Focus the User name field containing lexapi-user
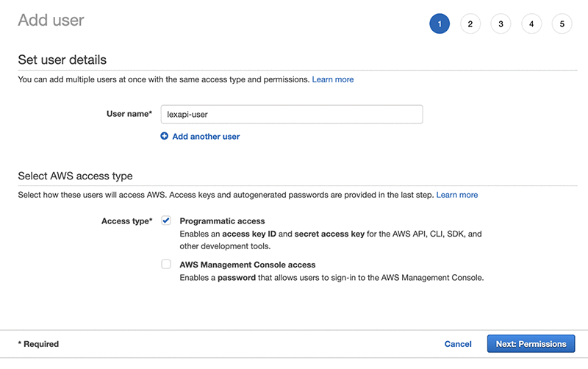This screenshot has width=588, height=369. point(291,114)
